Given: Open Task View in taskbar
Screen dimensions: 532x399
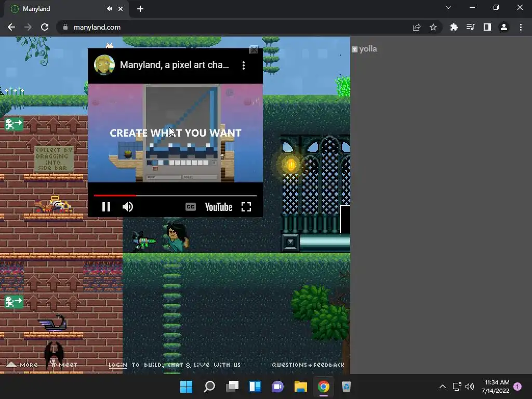Looking at the screenshot, I should pos(232,387).
